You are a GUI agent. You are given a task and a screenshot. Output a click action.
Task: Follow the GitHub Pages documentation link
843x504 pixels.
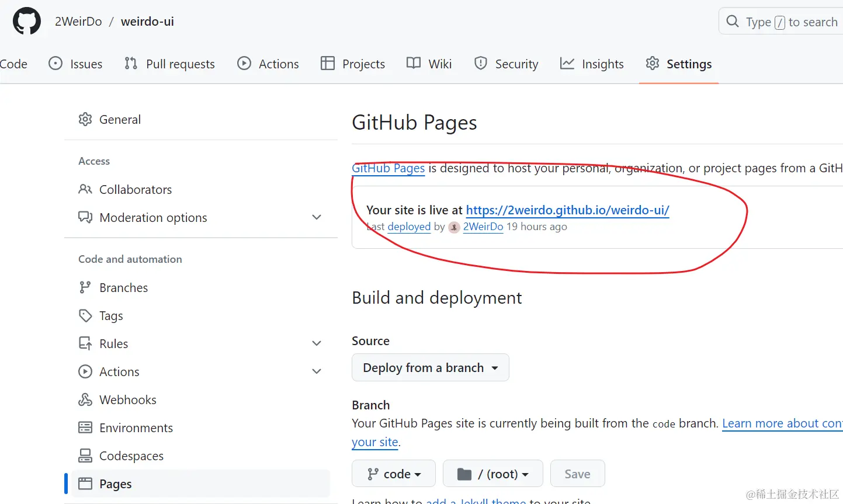(x=388, y=168)
